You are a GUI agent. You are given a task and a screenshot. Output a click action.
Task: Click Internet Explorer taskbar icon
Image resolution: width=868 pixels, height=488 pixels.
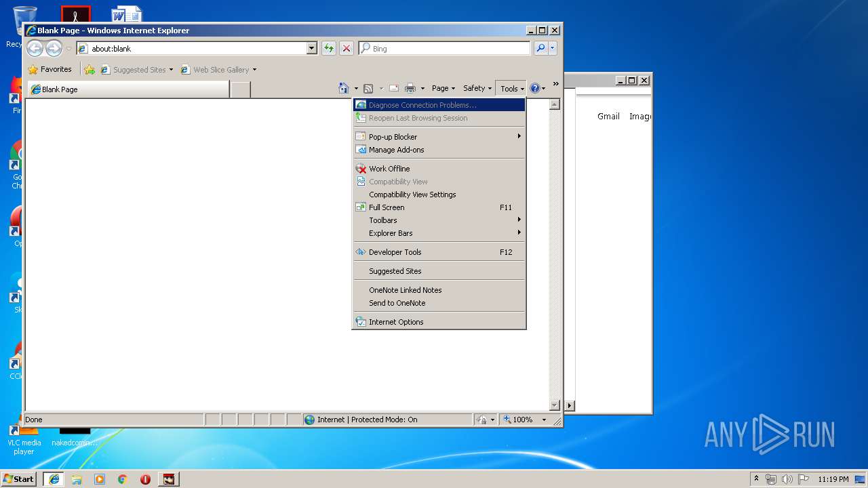[x=54, y=479]
